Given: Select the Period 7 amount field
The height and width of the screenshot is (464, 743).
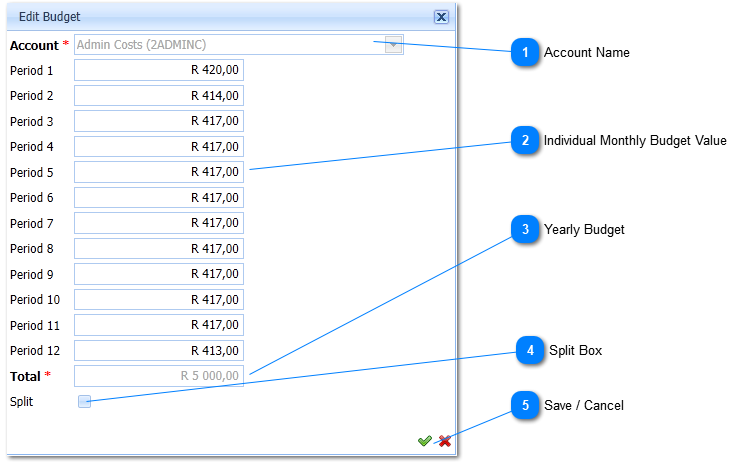Looking at the screenshot, I should (x=159, y=223).
